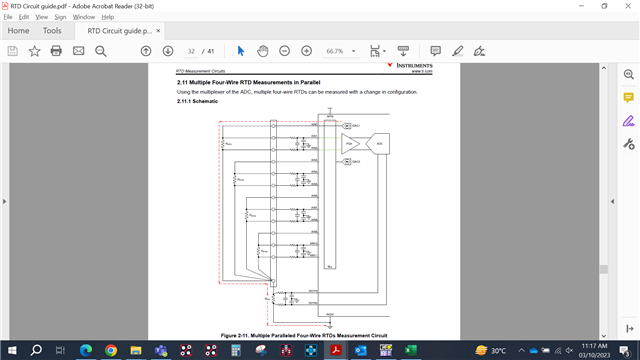Open Excel from the taskbar
This screenshot has height=360, width=640.
click(411, 350)
